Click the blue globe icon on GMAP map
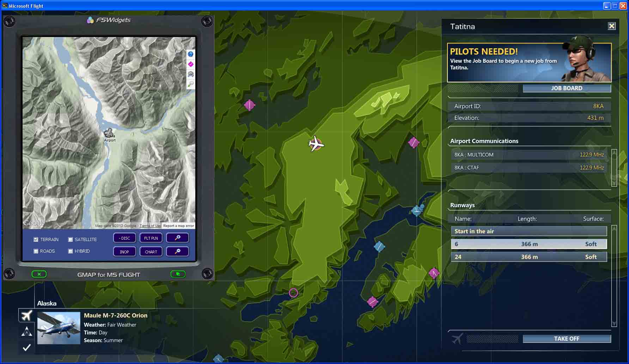 [x=190, y=54]
